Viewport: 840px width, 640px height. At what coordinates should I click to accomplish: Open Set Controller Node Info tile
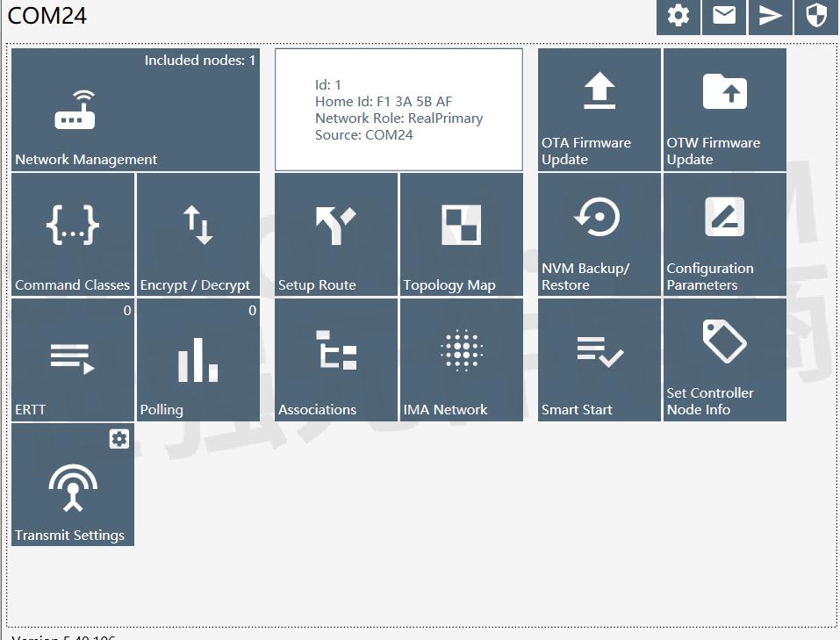coord(724,360)
